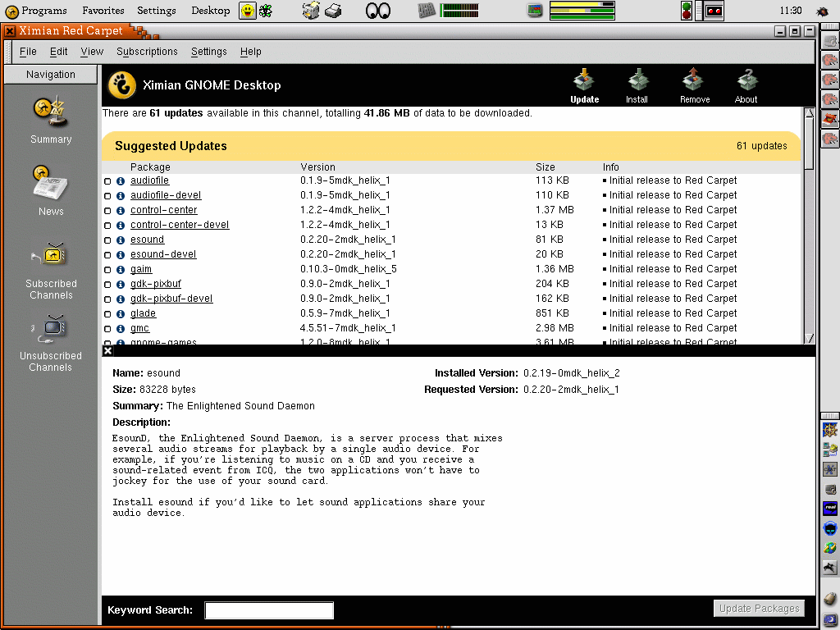Click the googly eyes panel applet

pyautogui.click(x=377, y=10)
